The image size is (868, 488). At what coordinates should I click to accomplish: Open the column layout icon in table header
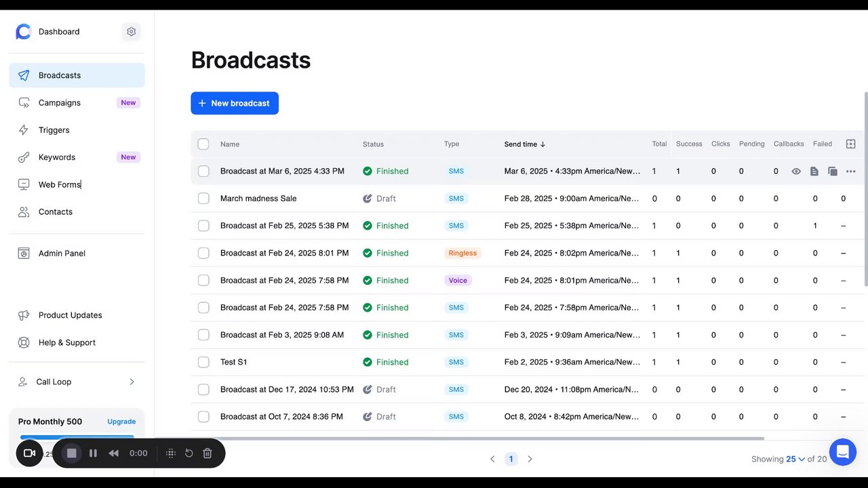click(851, 144)
